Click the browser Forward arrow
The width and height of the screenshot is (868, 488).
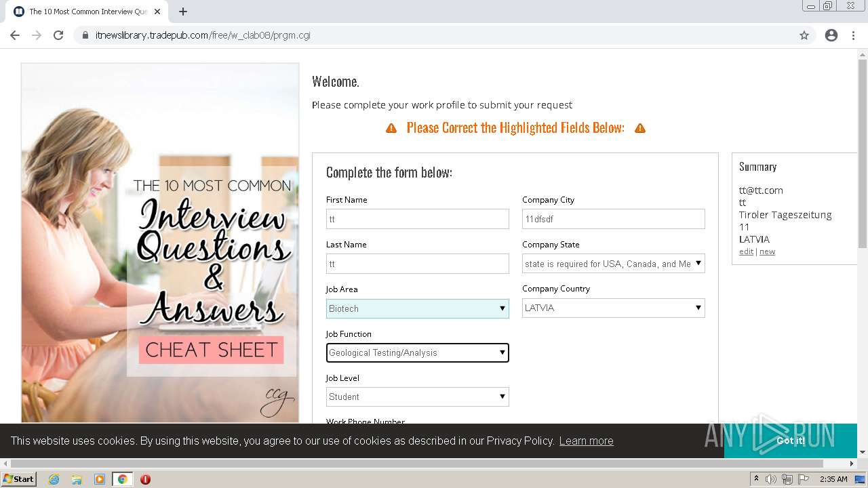37,35
